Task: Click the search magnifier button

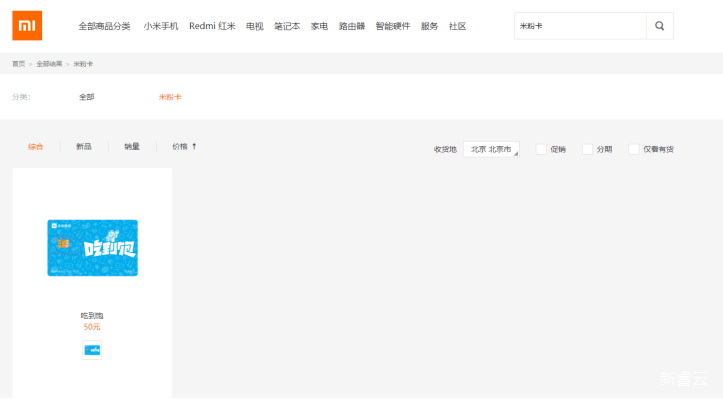Action: pyautogui.click(x=659, y=26)
